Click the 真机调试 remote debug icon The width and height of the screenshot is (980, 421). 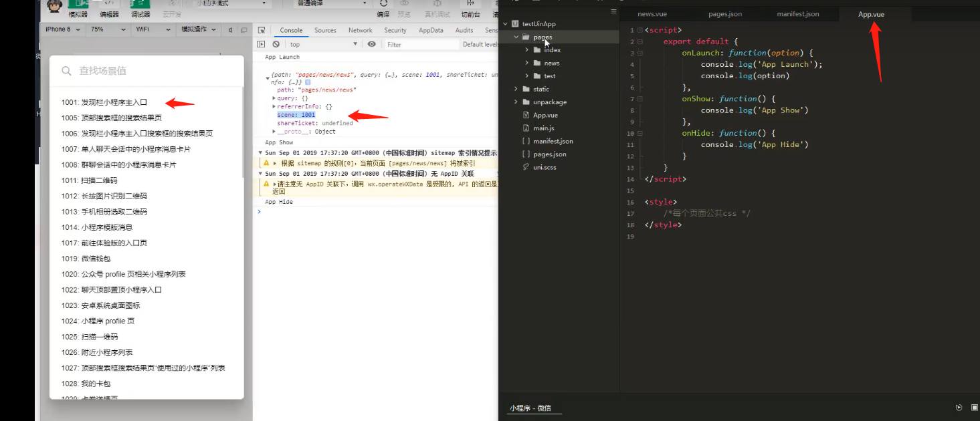pos(437,3)
